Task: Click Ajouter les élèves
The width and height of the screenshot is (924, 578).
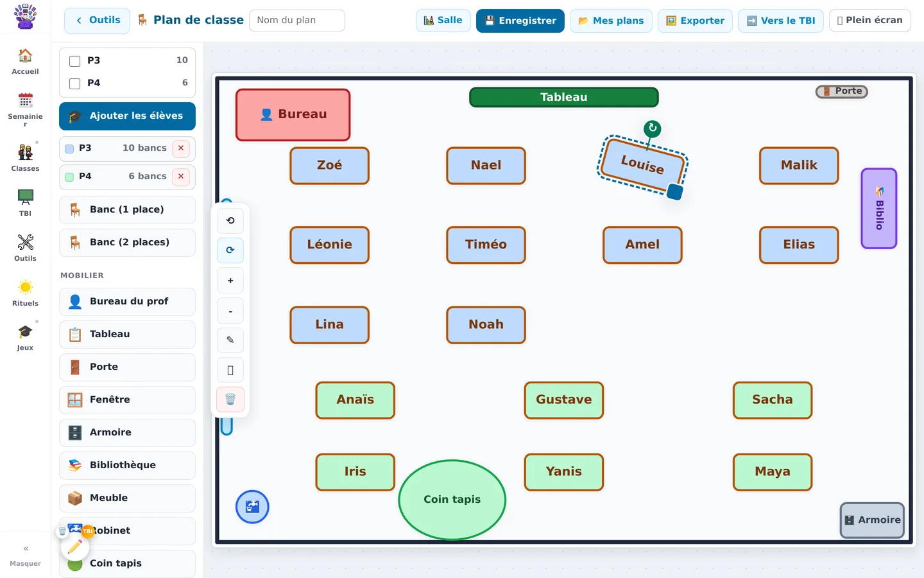Action: pyautogui.click(x=127, y=116)
